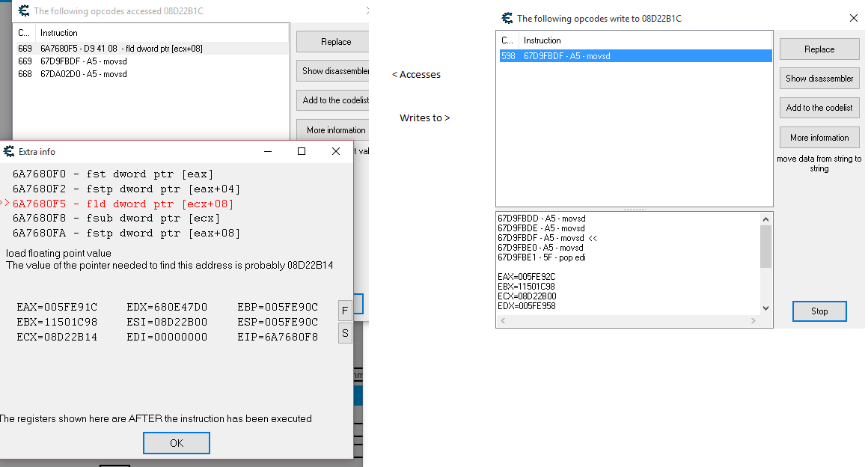This screenshot has width=868, height=467.
Task: Click the Cheat Engine icon of the 'opcodes accessed' window
Action: click(x=24, y=10)
